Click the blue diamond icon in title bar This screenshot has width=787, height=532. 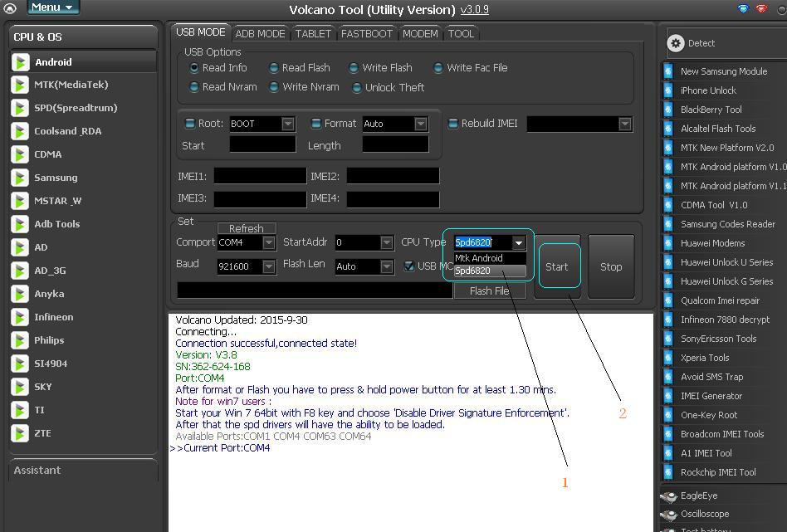tap(743, 8)
